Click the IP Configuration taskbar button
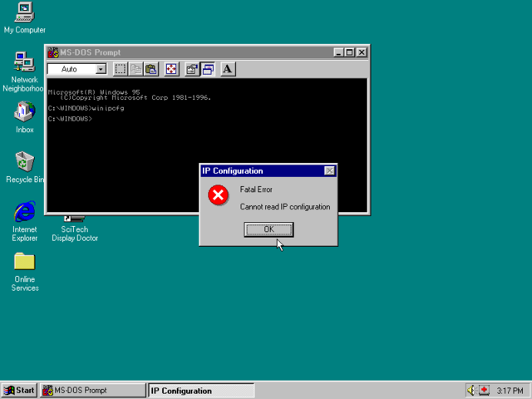This screenshot has width=532, height=399. tap(201, 391)
